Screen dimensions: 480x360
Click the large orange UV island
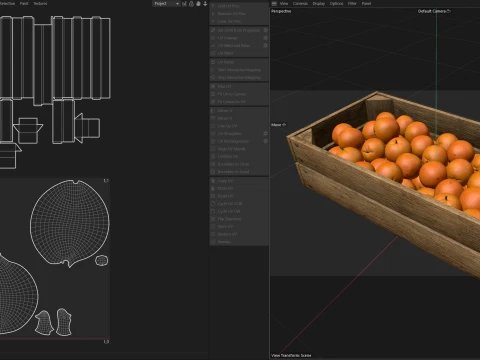(x=70, y=223)
